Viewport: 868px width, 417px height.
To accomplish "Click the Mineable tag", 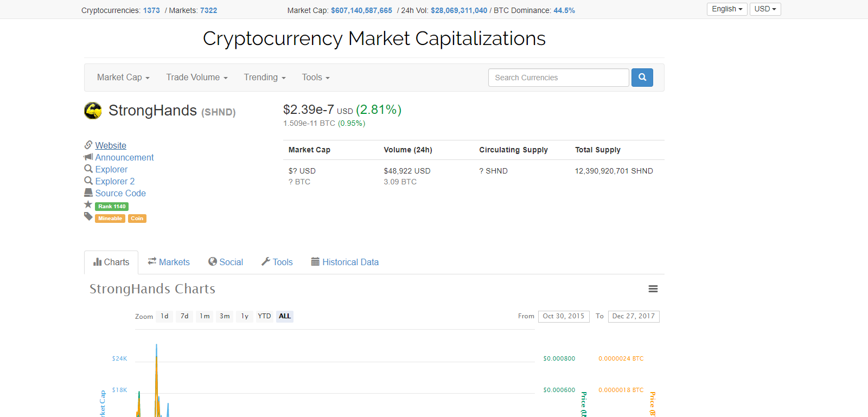I will (x=110, y=219).
